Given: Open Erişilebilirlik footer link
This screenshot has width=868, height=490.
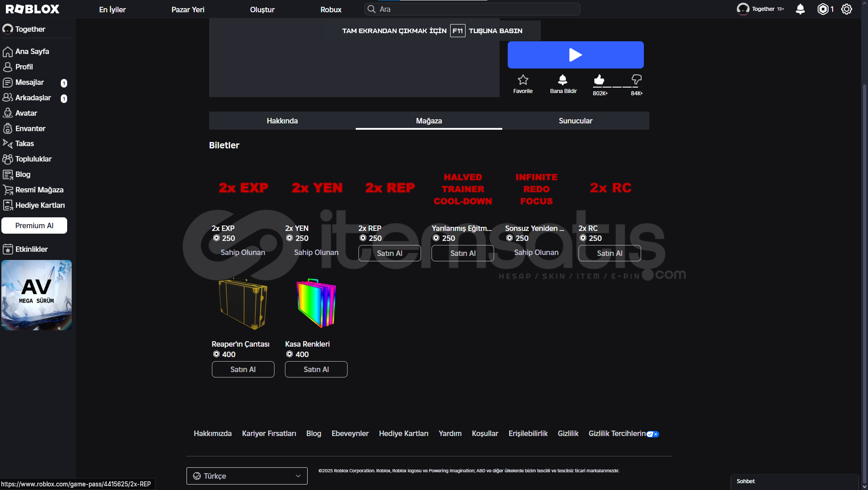Looking at the screenshot, I should [528, 434].
